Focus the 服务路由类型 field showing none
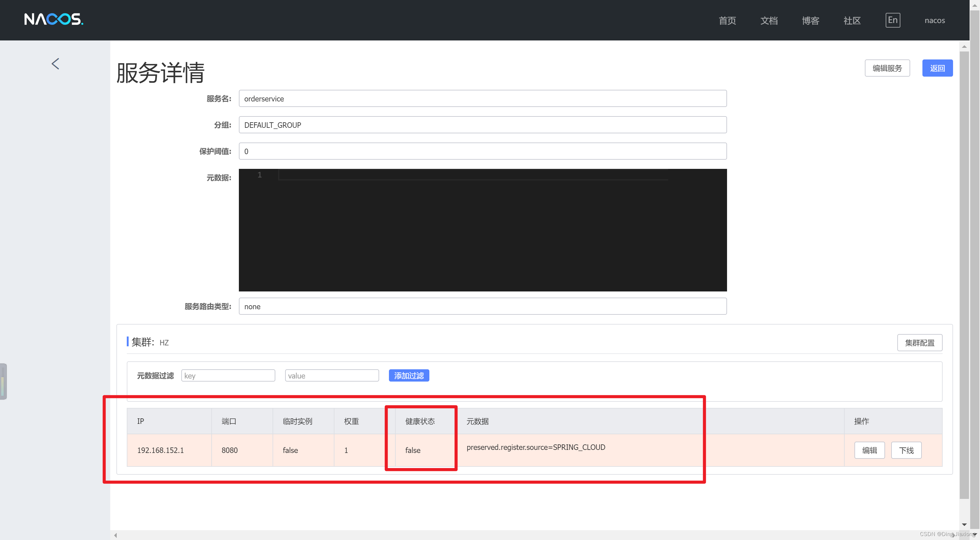 click(482, 306)
